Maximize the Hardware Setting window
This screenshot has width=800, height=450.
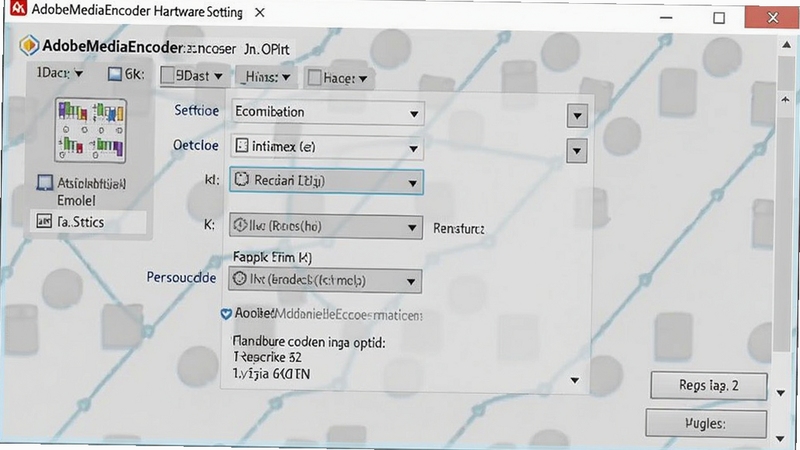(x=719, y=18)
